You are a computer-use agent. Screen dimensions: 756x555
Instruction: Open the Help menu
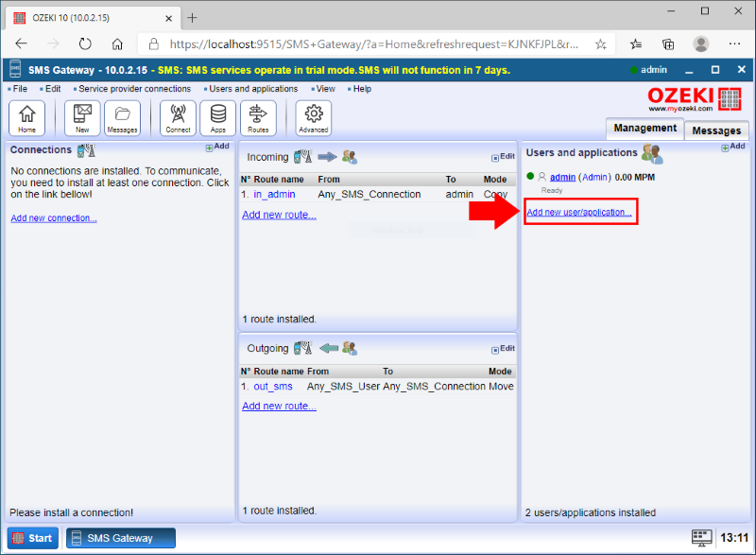(362, 89)
